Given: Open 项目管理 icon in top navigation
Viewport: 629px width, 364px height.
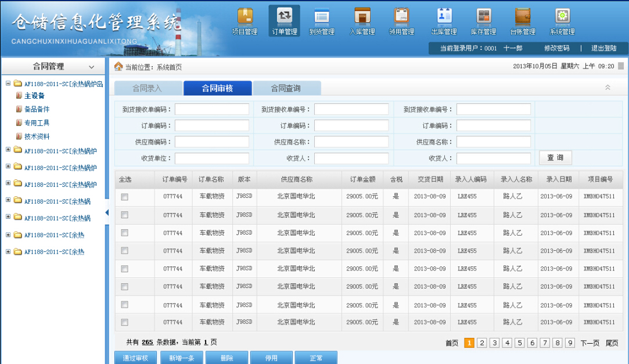Looking at the screenshot, I should point(245,16).
